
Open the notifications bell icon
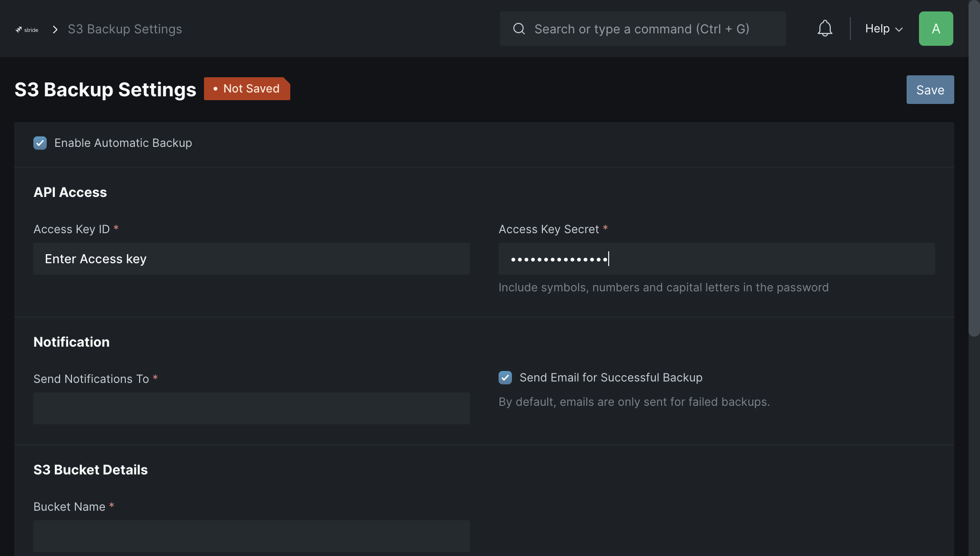(825, 29)
